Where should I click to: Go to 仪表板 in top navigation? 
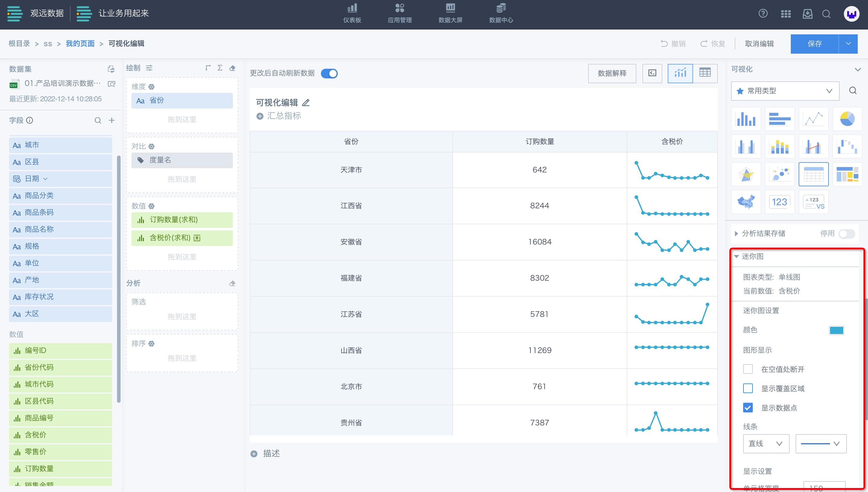pyautogui.click(x=352, y=14)
